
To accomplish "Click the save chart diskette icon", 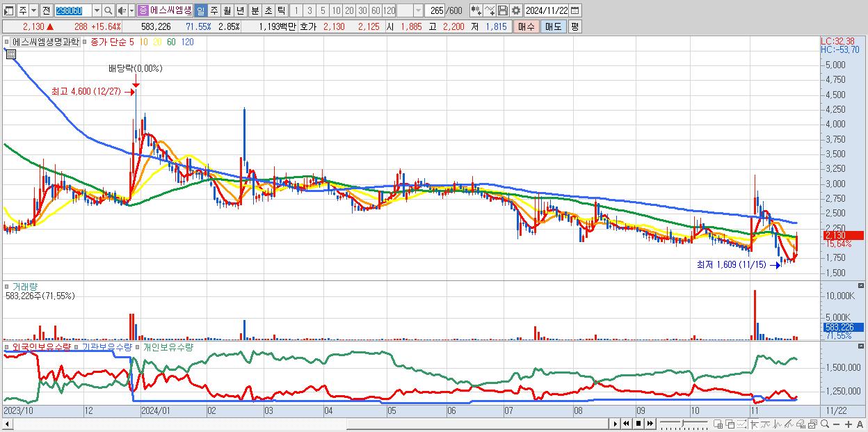I will click(x=503, y=10).
